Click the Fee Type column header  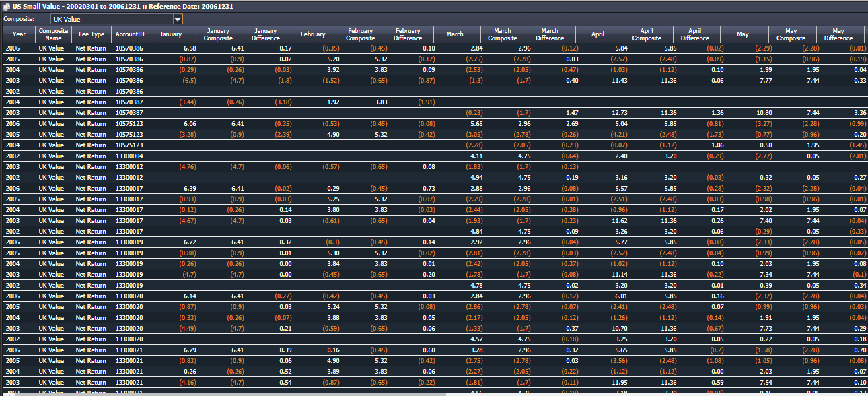coord(90,34)
